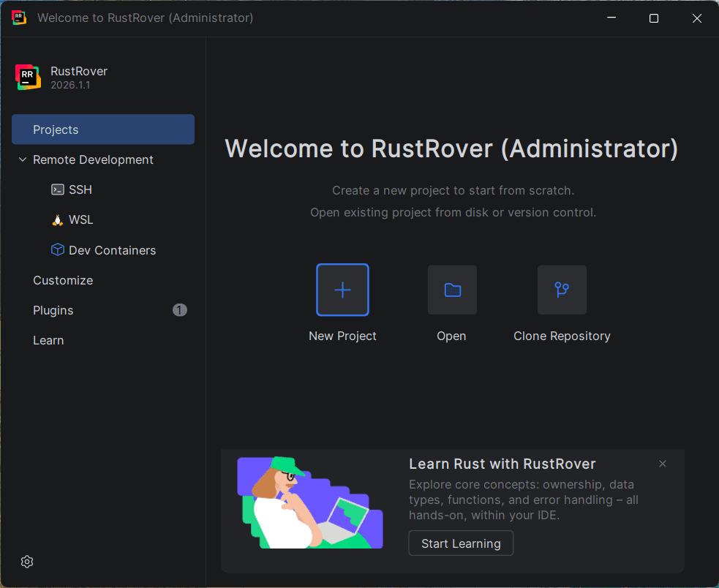Click the version 2026.1.1 text
Image resolution: width=719 pixels, height=588 pixels.
[70, 86]
